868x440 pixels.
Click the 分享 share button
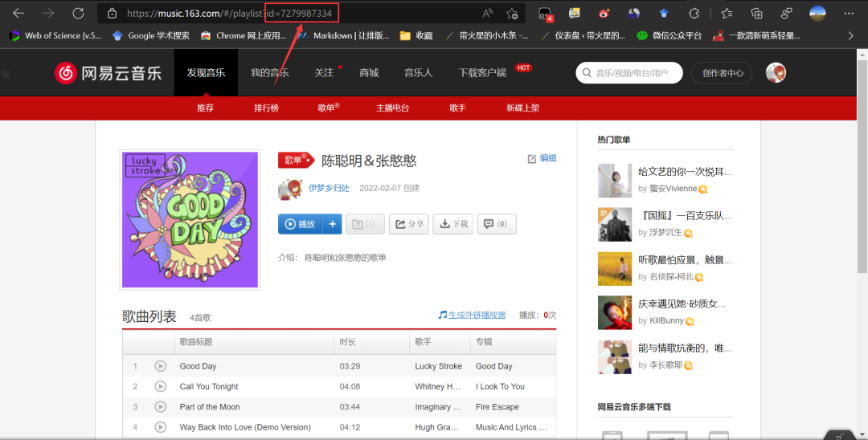(409, 224)
